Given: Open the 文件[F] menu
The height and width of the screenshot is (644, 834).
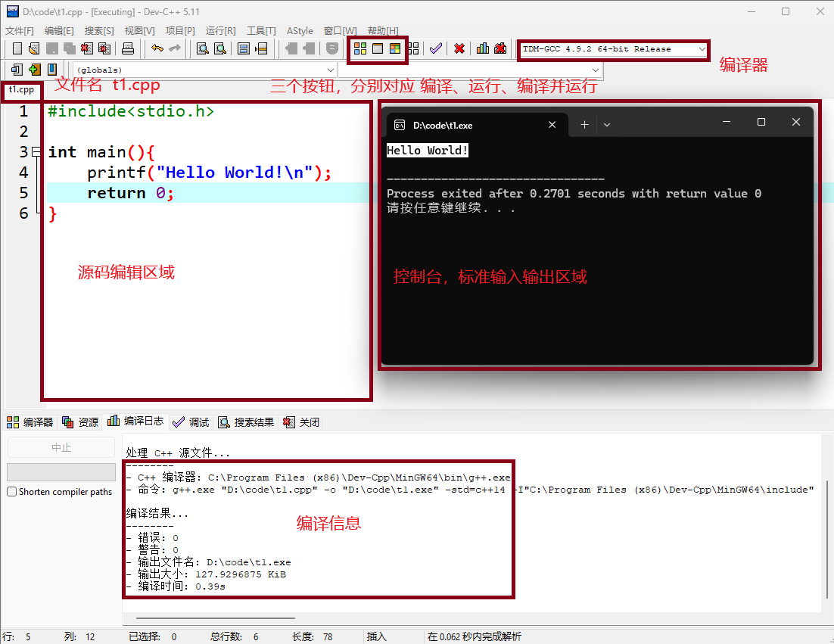Looking at the screenshot, I should (x=20, y=31).
